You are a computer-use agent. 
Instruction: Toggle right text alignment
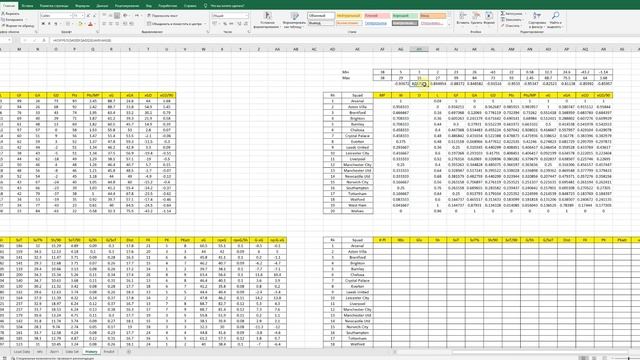click(x=117, y=24)
